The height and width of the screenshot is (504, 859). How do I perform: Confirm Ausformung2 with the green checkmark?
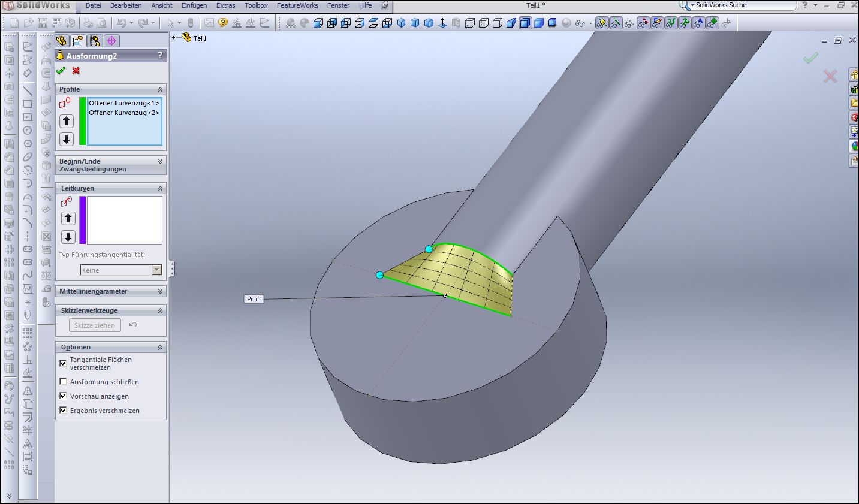(x=61, y=71)
